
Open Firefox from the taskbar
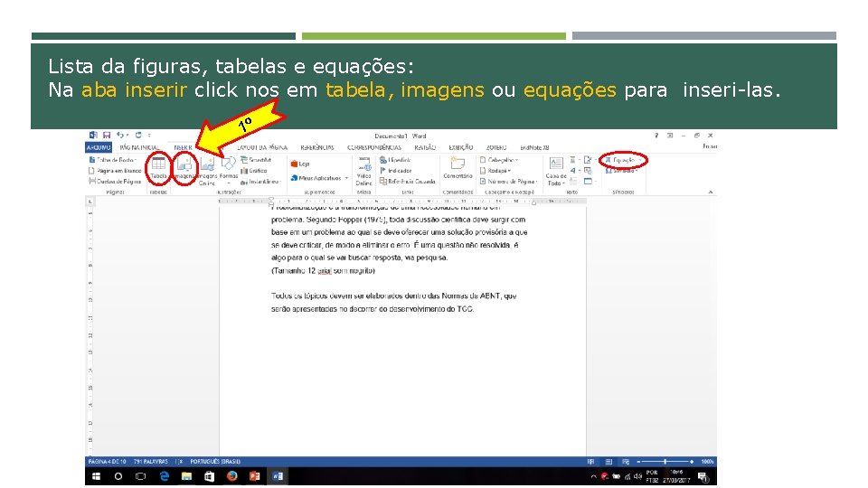[232, 476]
